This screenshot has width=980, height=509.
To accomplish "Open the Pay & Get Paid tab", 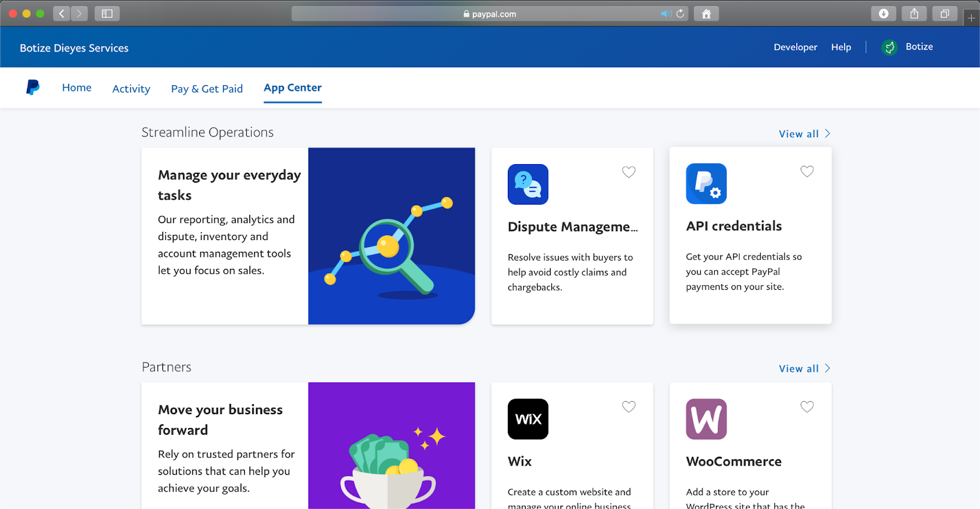I will pyautogui.click(x=207, y=89).
